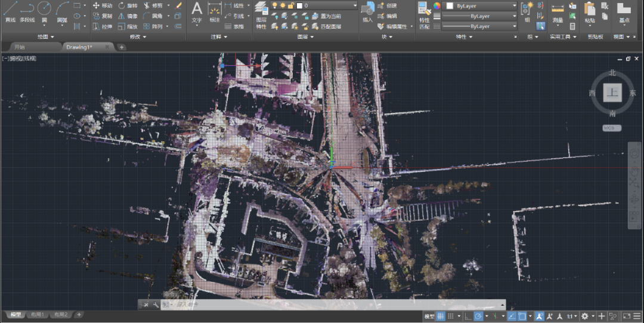
Task: Click the 拉伸 (Stretch) tool
Action: (103, 26)
